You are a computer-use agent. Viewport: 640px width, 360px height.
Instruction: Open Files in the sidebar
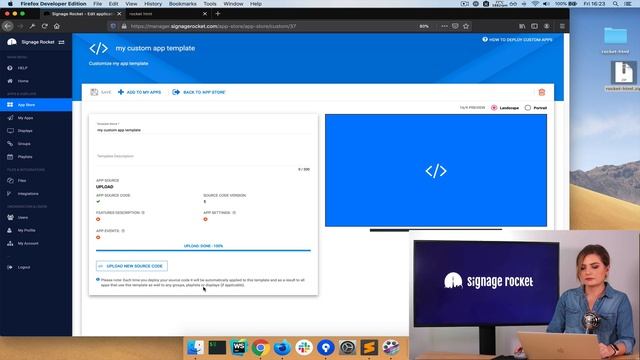pyautogui.click(x=22, y=180)
